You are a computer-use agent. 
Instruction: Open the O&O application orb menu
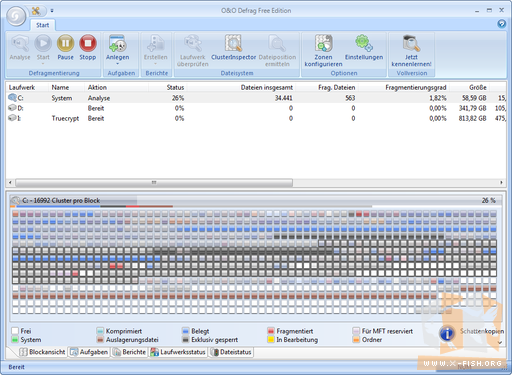click(16, 16)
